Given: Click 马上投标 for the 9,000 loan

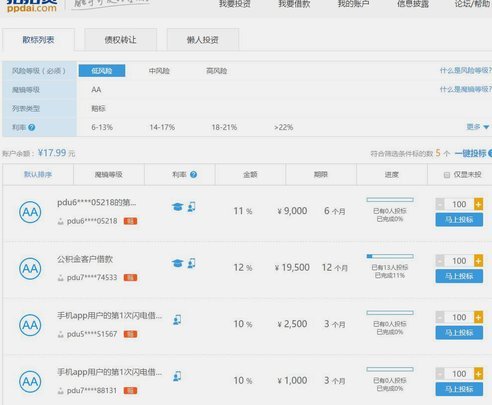Looking at the screenshot, I should (459, 220).
